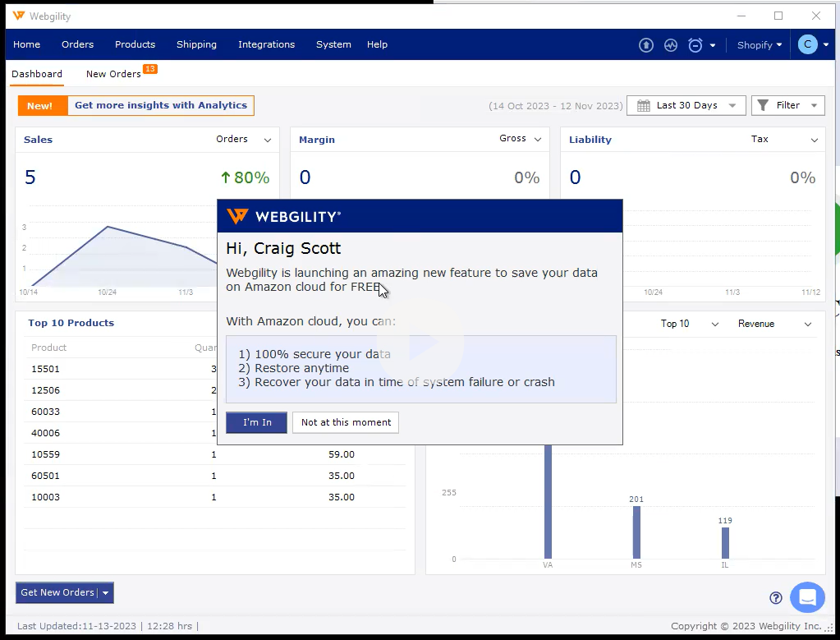
Task: Select product row 15501
Action: (214, 369)
